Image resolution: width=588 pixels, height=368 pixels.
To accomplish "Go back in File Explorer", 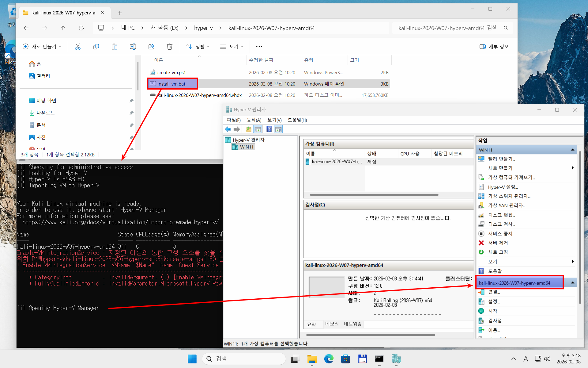I will point(26,28).
